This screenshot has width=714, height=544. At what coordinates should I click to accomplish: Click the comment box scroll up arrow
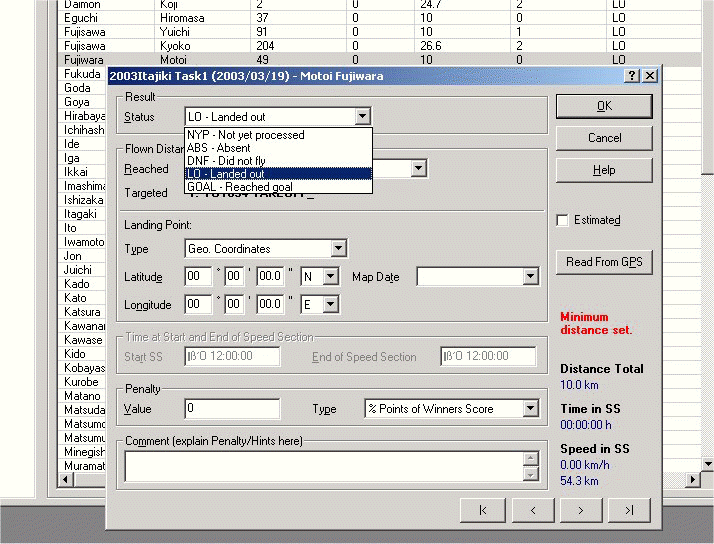pos(530,458)
